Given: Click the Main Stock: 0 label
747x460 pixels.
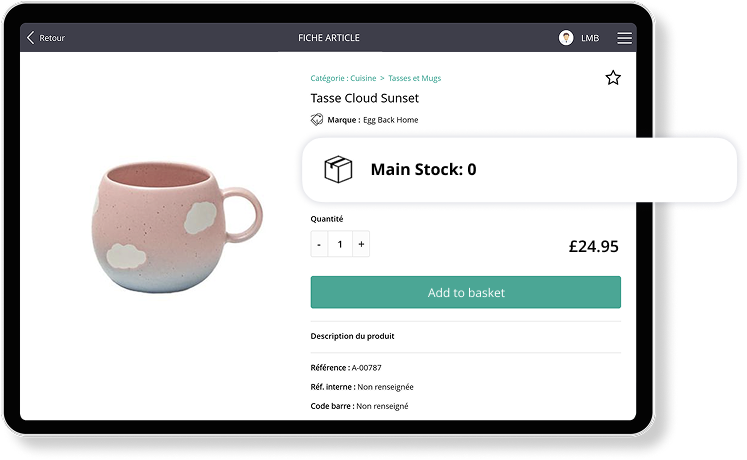Looking at the screenshot, I should coord(423,170).
